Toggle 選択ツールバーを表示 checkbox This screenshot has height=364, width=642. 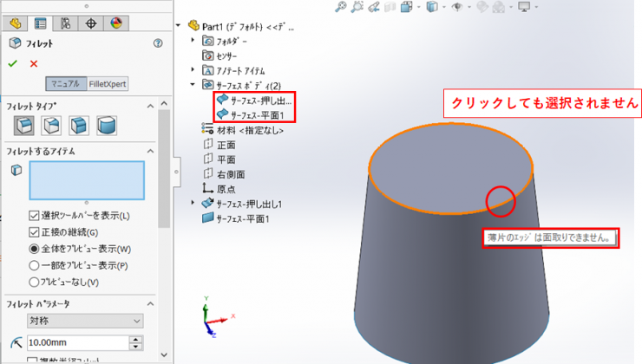tap(34, 216)
